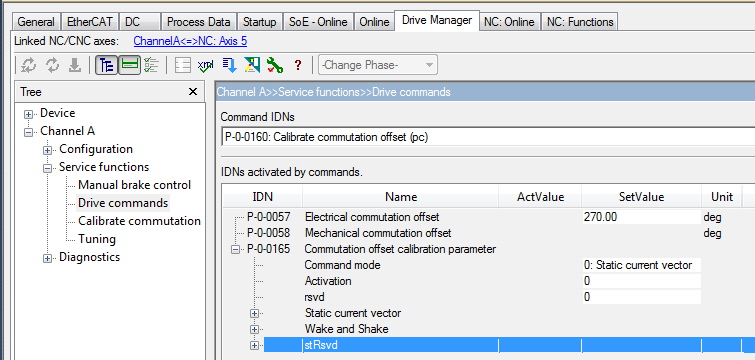The image size is (755, 360).
Task: Click the first greyed-out refresh arrows icon
Action: 29,65
